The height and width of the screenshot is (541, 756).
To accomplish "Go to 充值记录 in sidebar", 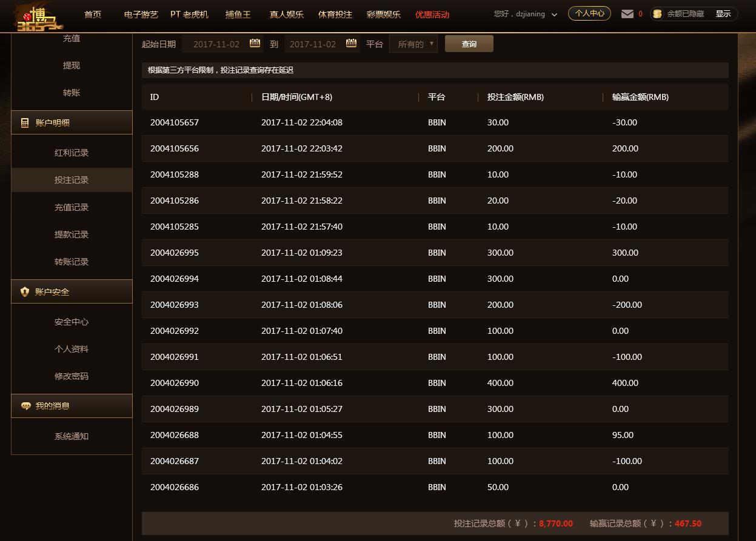I will pyautogui.click(x=72, y=207).
